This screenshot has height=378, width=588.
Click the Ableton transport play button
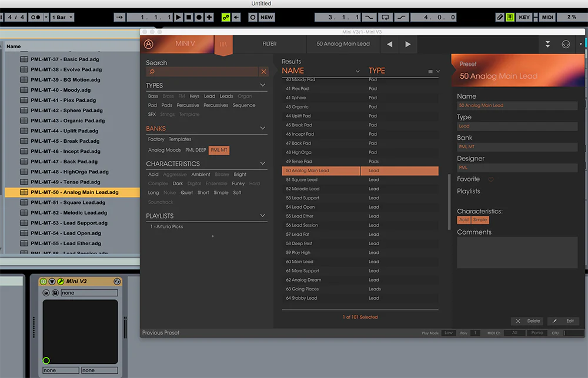[179, 17]
